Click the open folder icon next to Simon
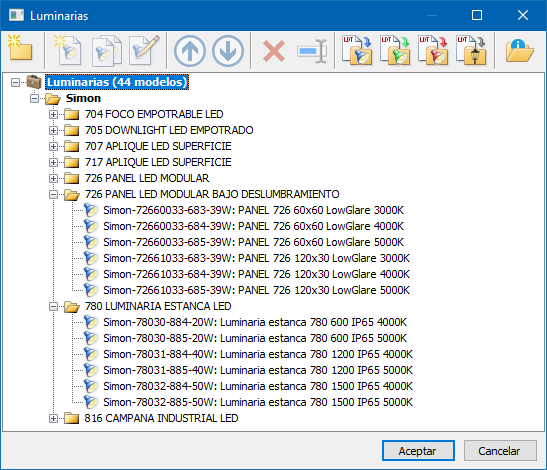Screen dimensions: 547x470 [x=53, y=99]
